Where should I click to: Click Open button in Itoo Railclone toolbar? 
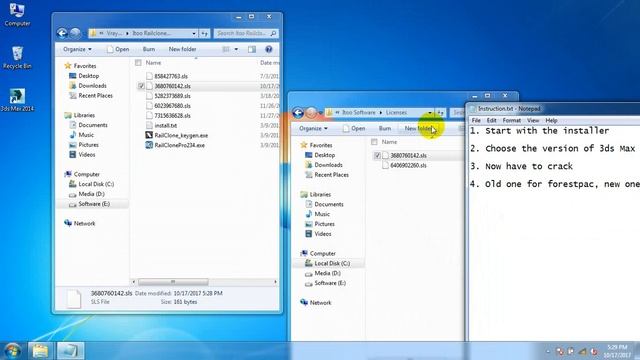pyautogui.click(x=118, y=49)
